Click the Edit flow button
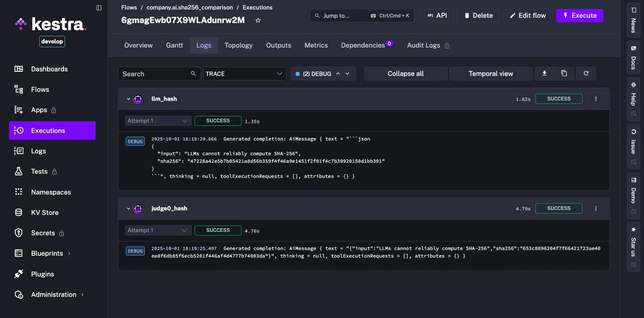 point(527,15)
